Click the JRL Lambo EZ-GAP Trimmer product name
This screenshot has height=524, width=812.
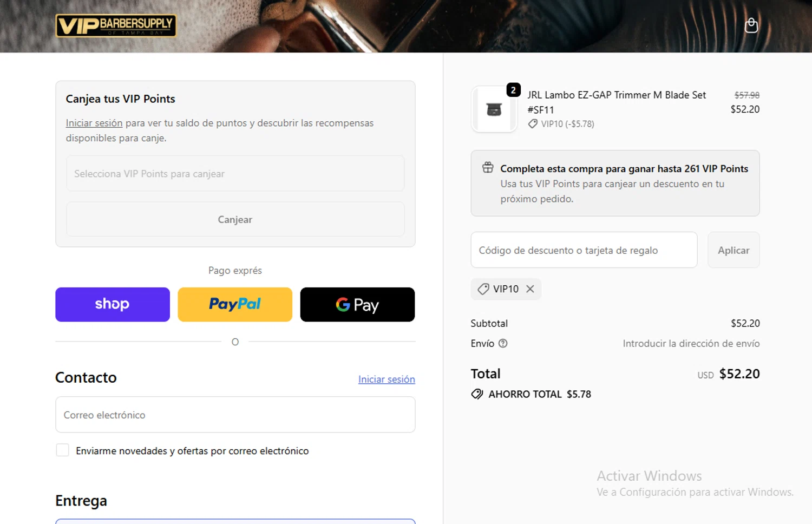point(617,102)
